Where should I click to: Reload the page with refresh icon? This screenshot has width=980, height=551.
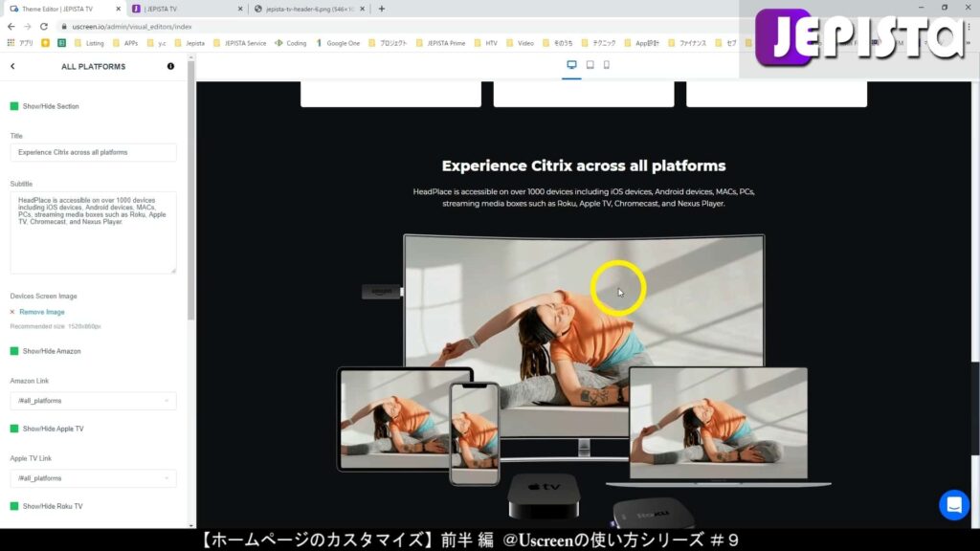pyautogui.click(x=44, y=26)
